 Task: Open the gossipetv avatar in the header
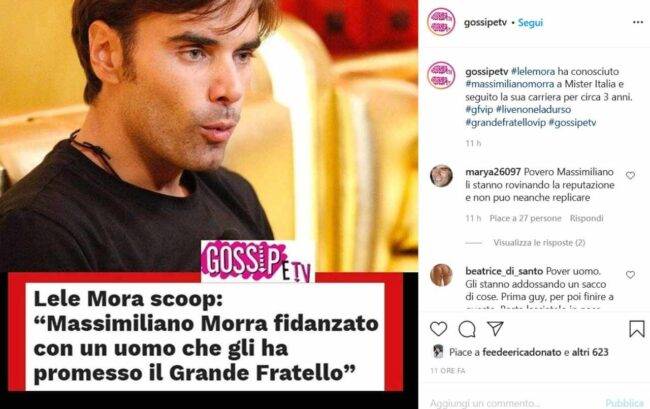coord(441,22)
